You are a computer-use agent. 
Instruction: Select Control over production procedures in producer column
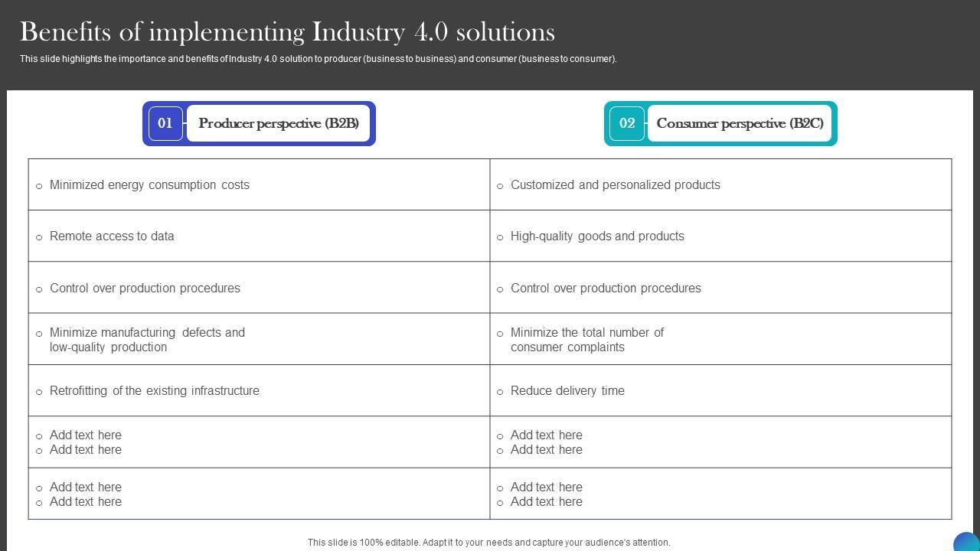pyautogui.click(x=145, y=289)
